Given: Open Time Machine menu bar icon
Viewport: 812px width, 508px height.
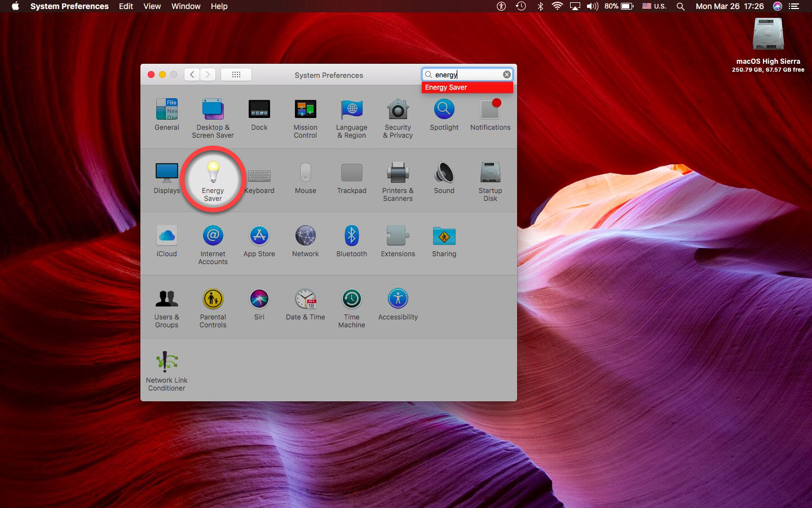Looking at the screenshot, I should 520,6.
